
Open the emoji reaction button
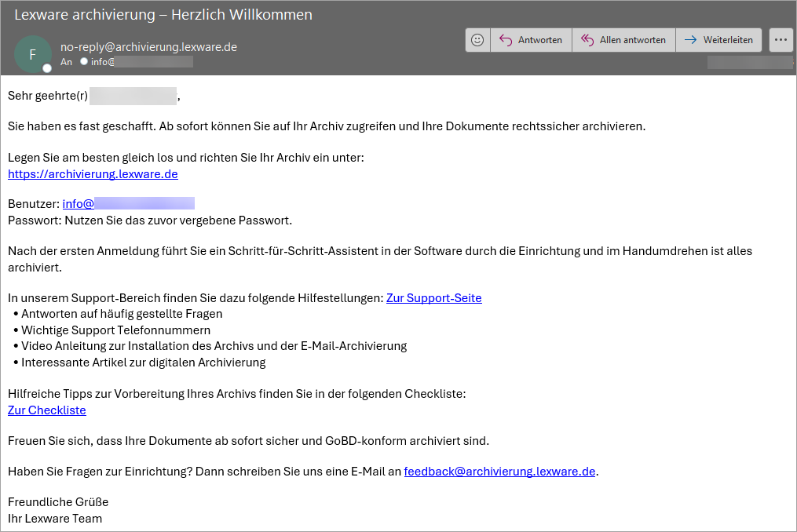pos(477,40)
